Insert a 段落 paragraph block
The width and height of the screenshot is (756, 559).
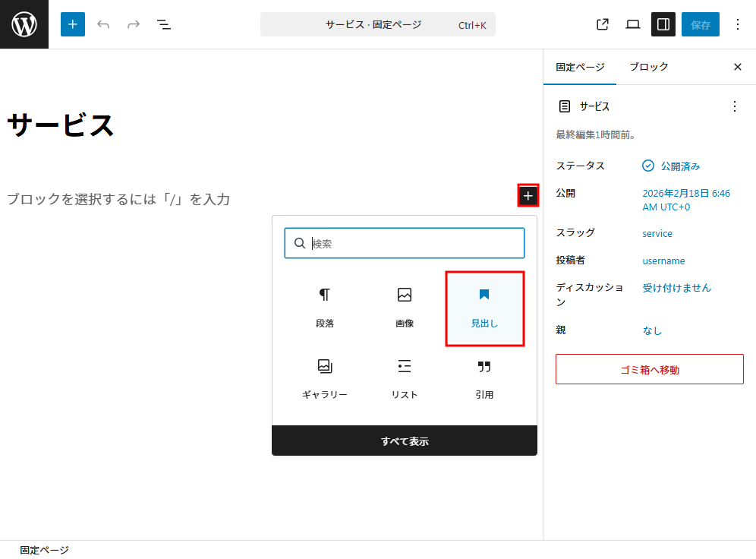(325, 308)
